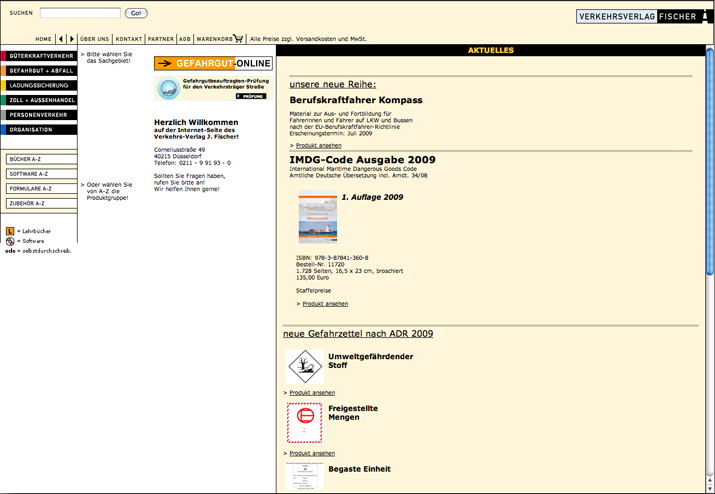Viewport: 715px width, 494px height.
Task: Open the Home menu item
Action: (43, 39)
